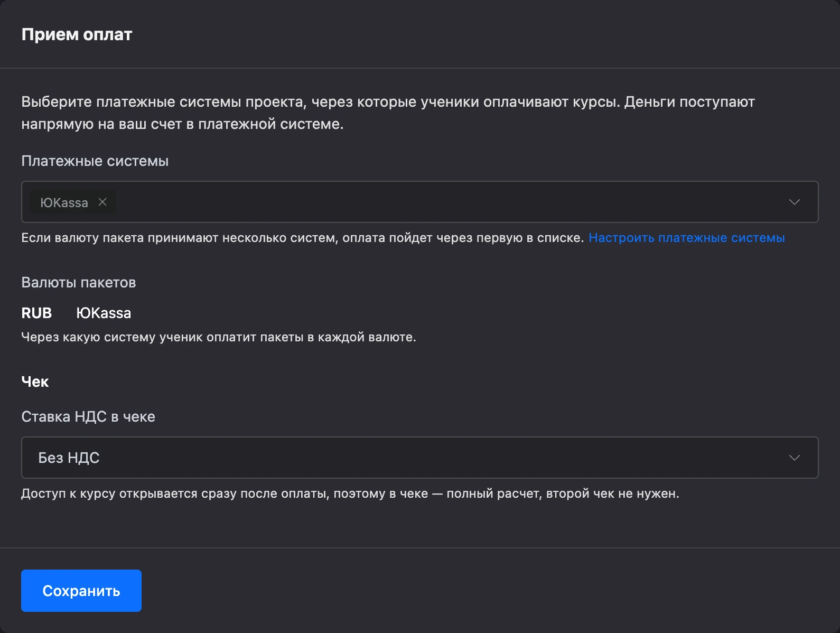Click the ЮKassa chip label
Screen dimensions: 840x633
pyautogui.click(x=64, y=203)
